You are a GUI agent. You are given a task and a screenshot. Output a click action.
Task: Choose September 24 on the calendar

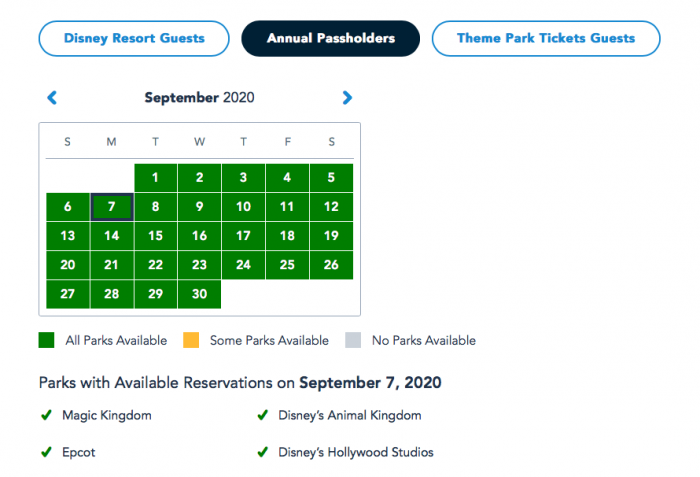243,265
